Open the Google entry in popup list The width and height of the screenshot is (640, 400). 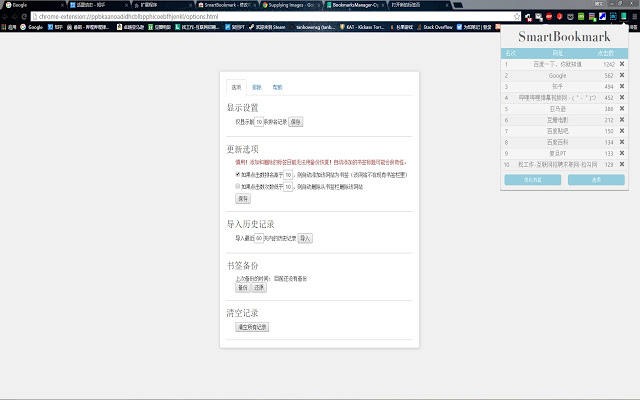click(557, 76)
